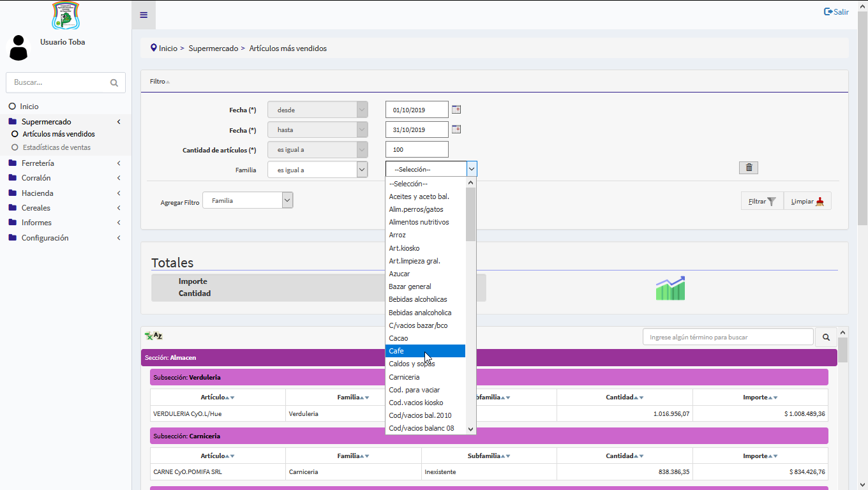Open calendar picker for end date
The height and width of the screenshot is (490, 868).
(x=456, y=130)
